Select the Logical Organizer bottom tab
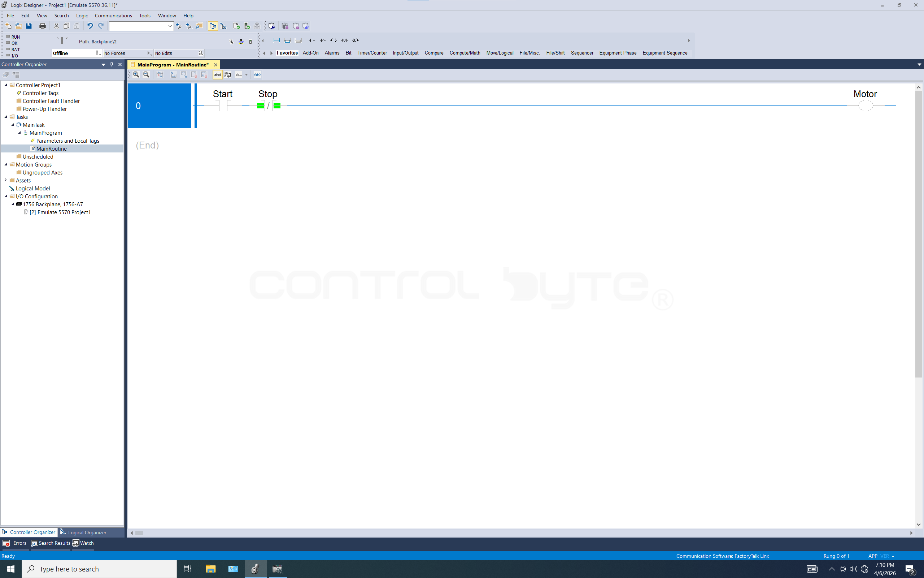Viewport: 924px width, 578px height. coord(84,532)
